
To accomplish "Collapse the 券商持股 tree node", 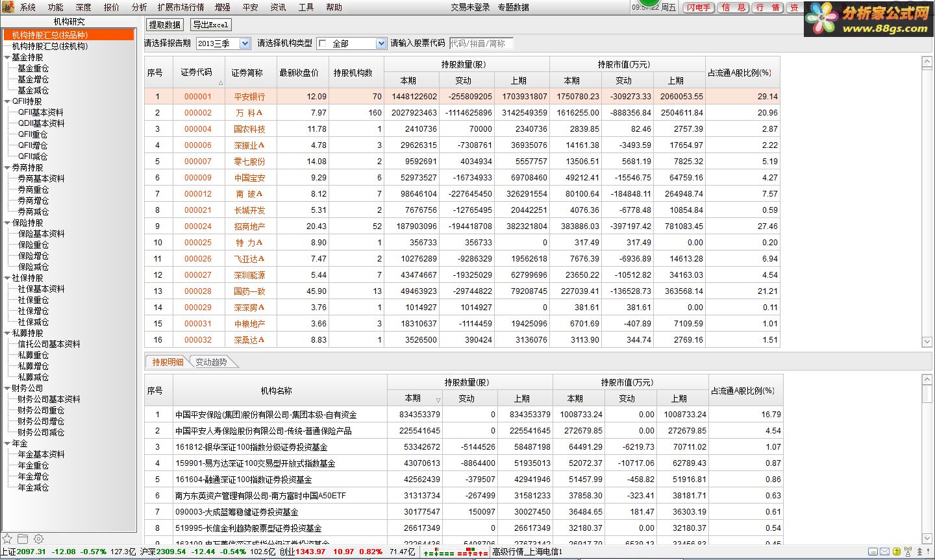I will click(x=7, y=167).
